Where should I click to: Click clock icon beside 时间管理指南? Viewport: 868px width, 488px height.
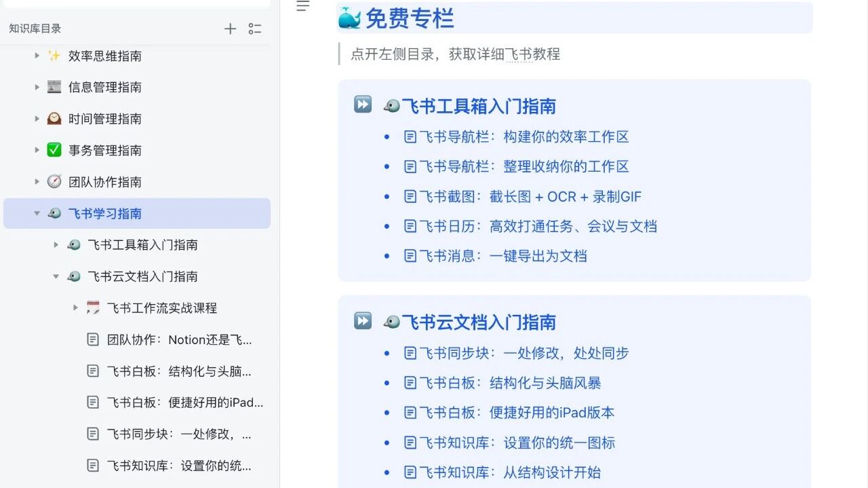click(54, 119)
